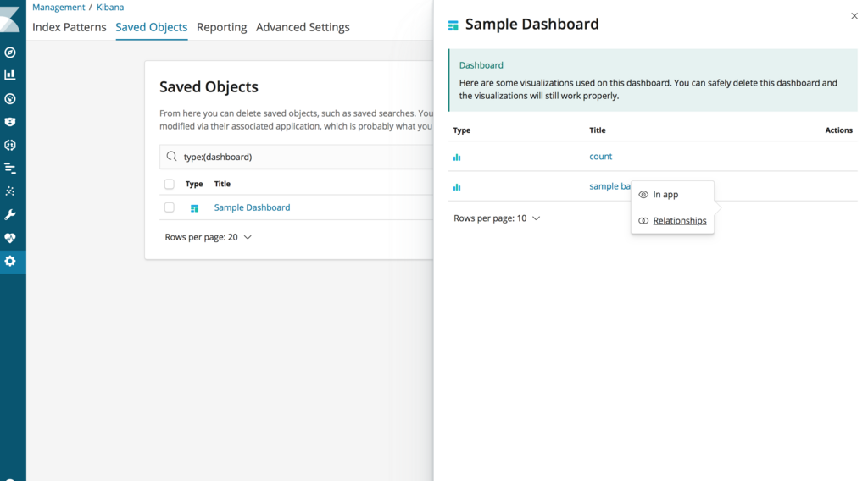Click Kibana breadcrumb link
Screen dimensions: 868x481
(x=110, y=7)
